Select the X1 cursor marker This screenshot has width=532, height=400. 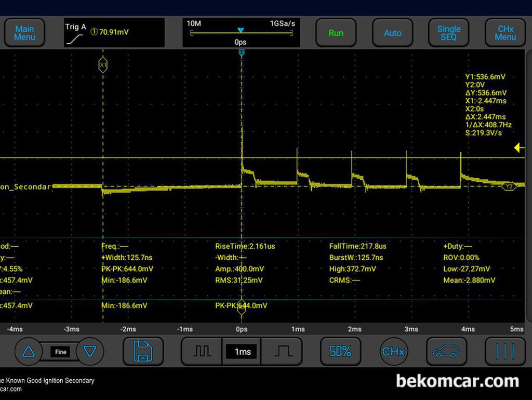click(103, 65)
